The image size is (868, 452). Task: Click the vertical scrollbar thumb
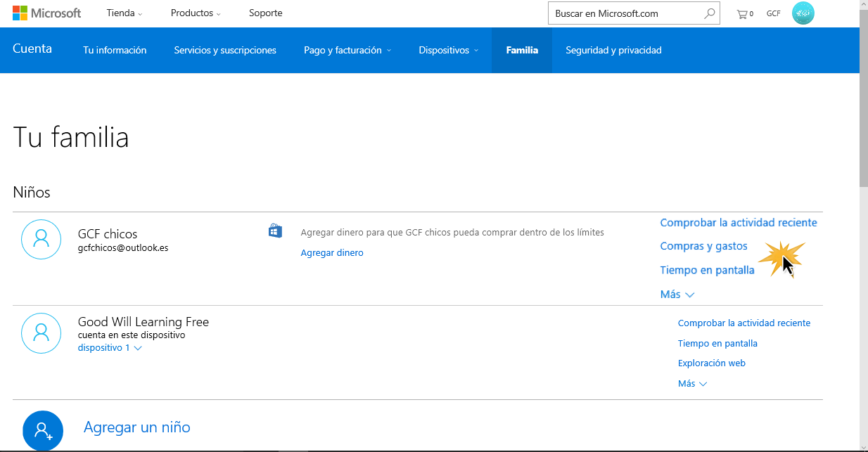coord(864,98)
